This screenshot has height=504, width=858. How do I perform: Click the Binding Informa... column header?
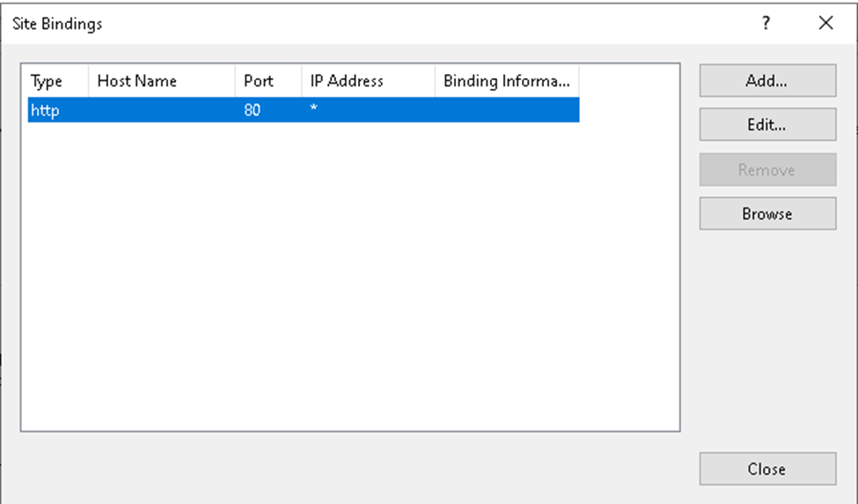coord(506,81)
